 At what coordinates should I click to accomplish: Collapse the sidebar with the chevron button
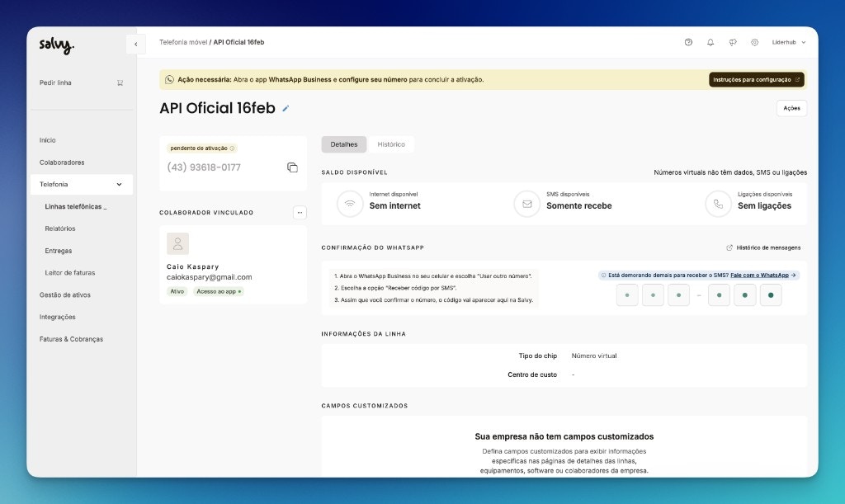coord(136,45)
